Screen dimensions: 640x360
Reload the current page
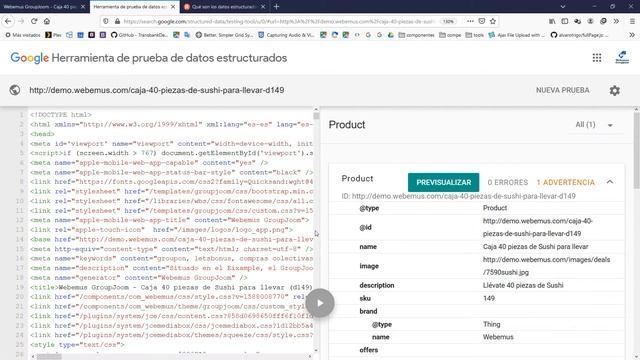33,21
